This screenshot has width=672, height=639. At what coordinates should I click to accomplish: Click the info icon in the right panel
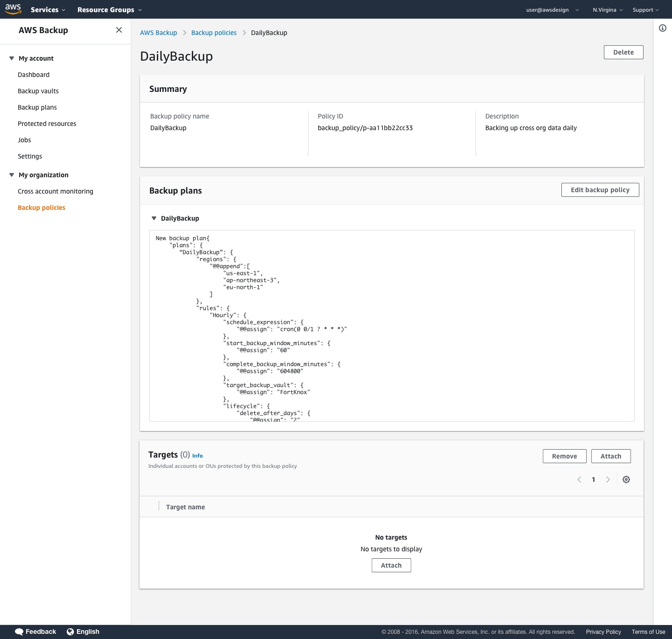click(x=662, y=28)
